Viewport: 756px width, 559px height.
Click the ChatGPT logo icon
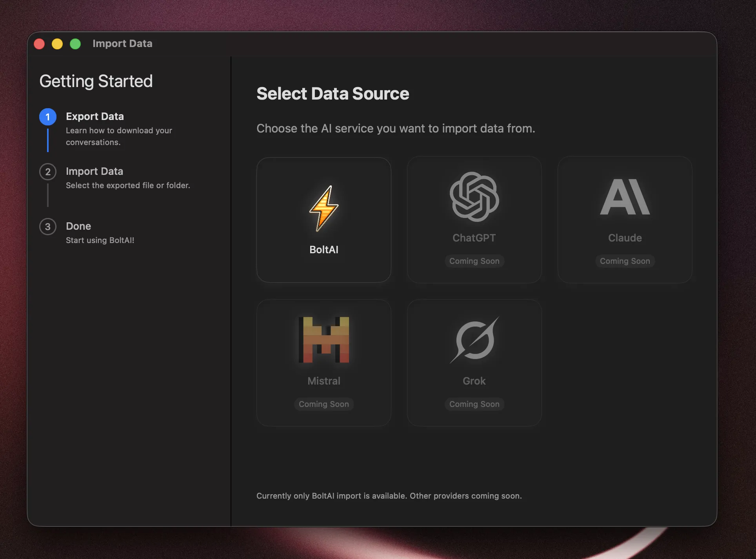tap(474, 197)
